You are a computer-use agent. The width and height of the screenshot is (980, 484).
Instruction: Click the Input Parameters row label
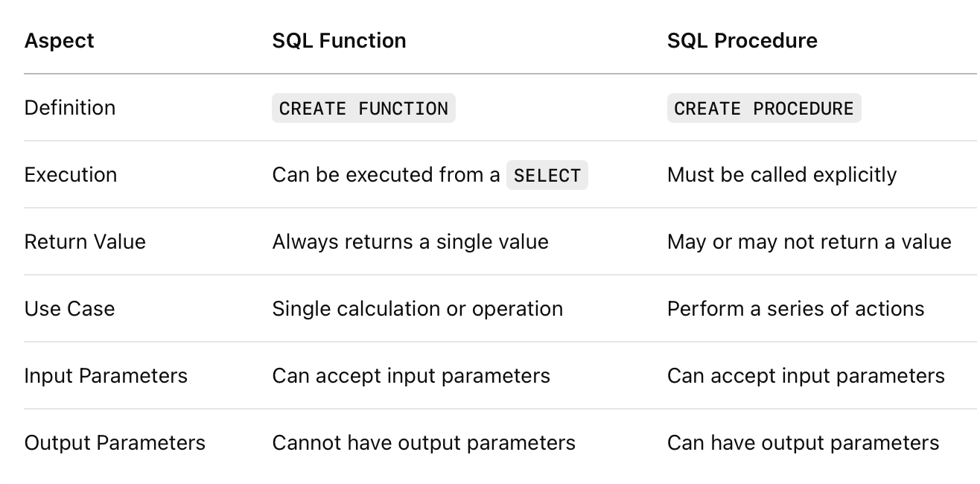pos(106,376)
